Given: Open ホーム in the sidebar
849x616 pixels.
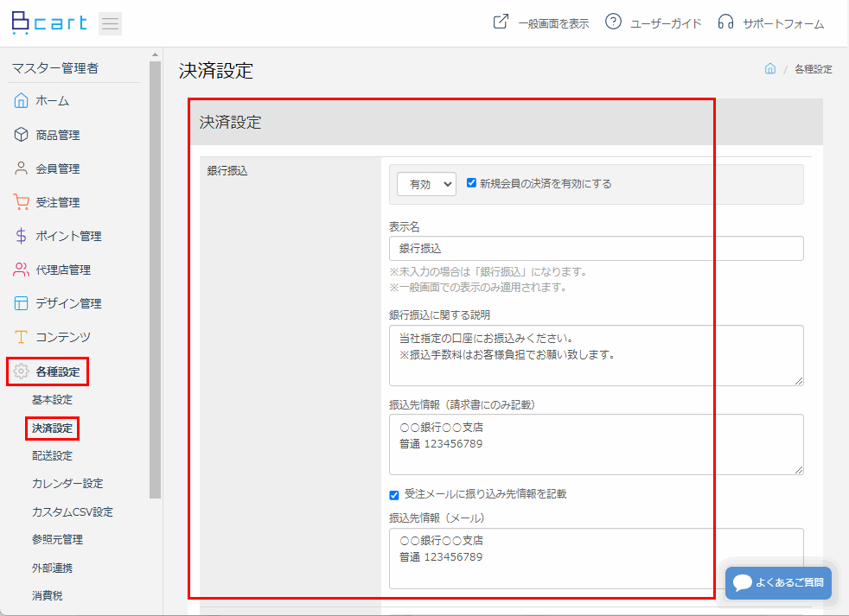Looking at the screenshot, I should (52, 101).
